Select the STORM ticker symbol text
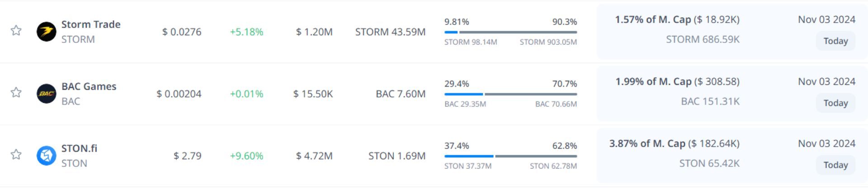This screenshot has height=193, width=868. pos(78,39)
